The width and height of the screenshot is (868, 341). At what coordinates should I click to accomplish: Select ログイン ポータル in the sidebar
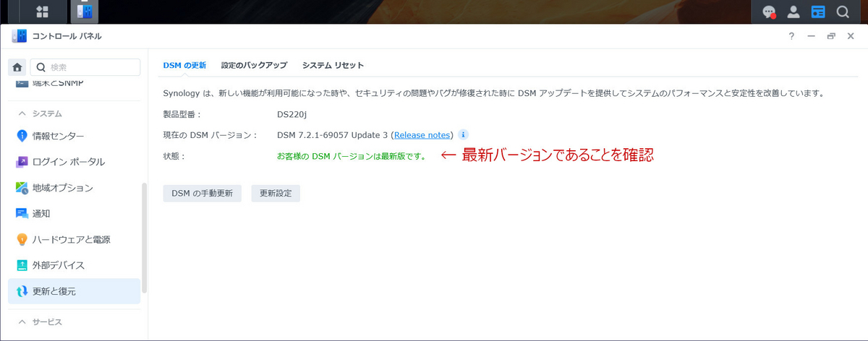[x=74, y=162]
